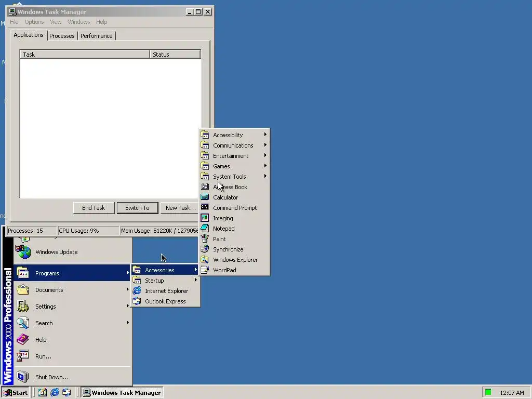Viewport: 532px width, 399px height.
Task: Click the Run icon in Start menu
Action: (x=23, y=356)
